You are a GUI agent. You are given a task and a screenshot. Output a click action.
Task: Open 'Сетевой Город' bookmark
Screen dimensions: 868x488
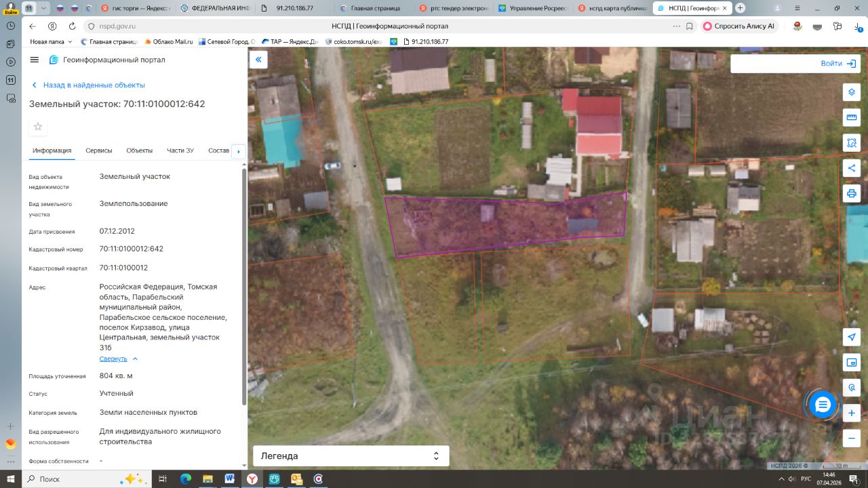226,41
